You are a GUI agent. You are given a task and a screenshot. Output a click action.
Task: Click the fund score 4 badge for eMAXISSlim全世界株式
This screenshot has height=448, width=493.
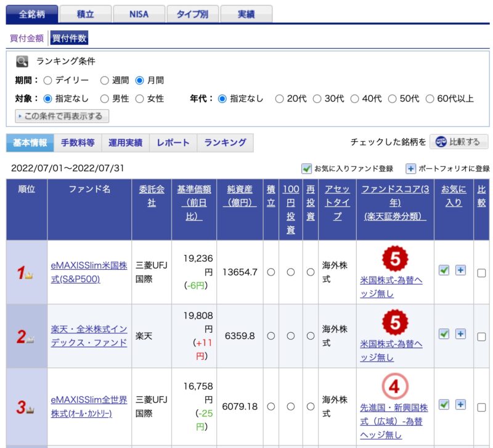tap(395, 386)
